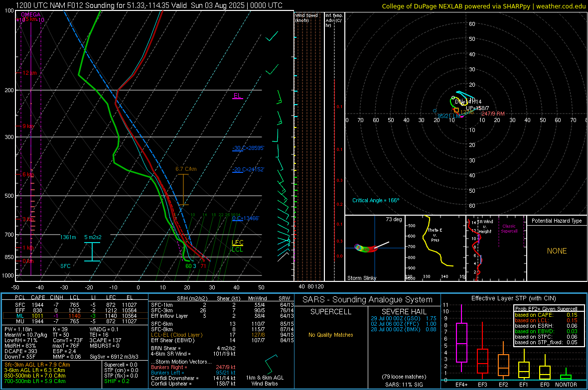The height and width of the screenshot is (390, 588).
Task: Click the SR Wind v. Height label
Action: coord(485,227)
